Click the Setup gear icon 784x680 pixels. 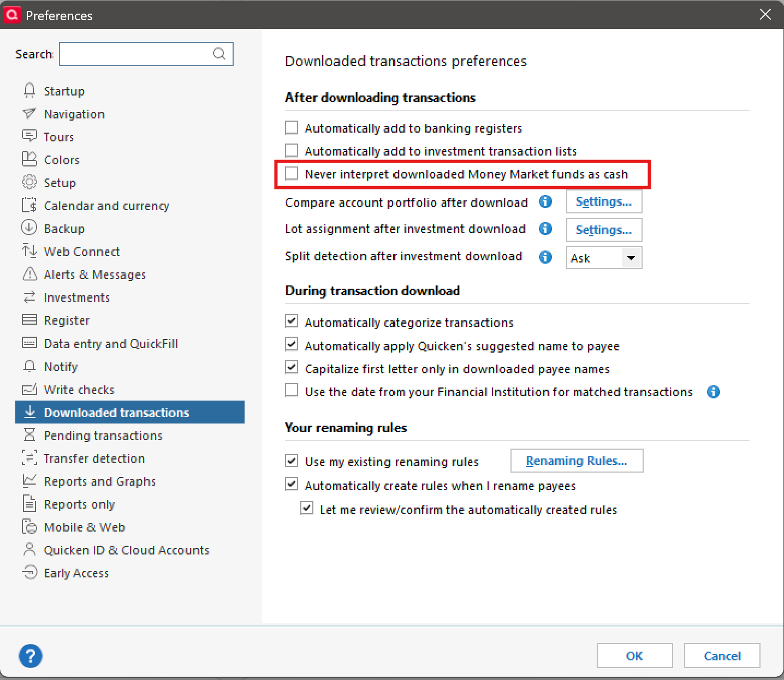tap(29, 182)
